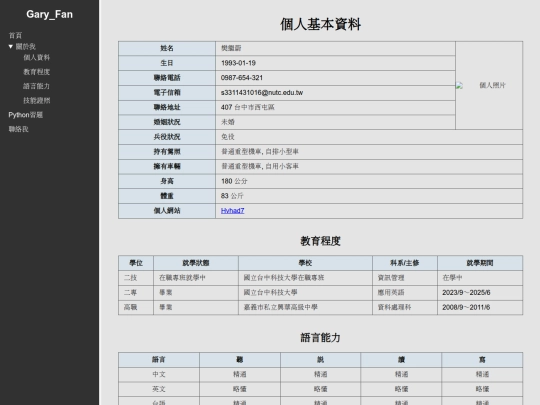
Task: Click the email s3311431016@nutc.edu.tw
Action: click(262, 93)
